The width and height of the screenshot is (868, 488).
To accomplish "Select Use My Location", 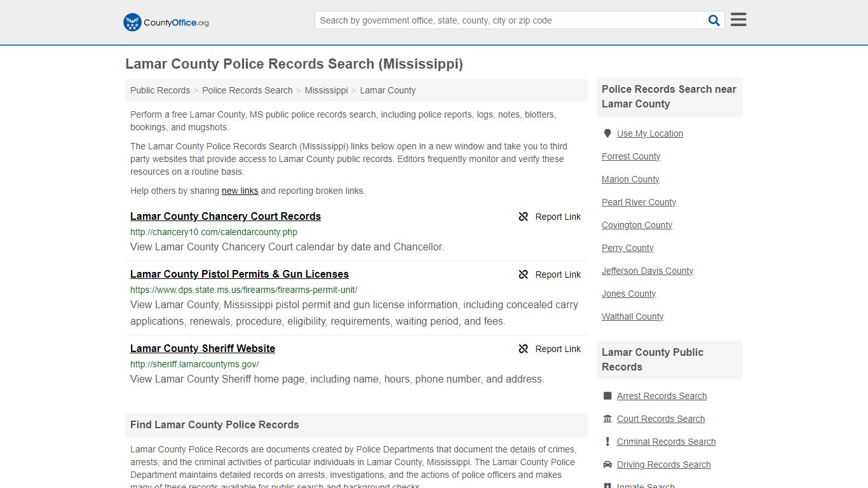I will [650, 133].
